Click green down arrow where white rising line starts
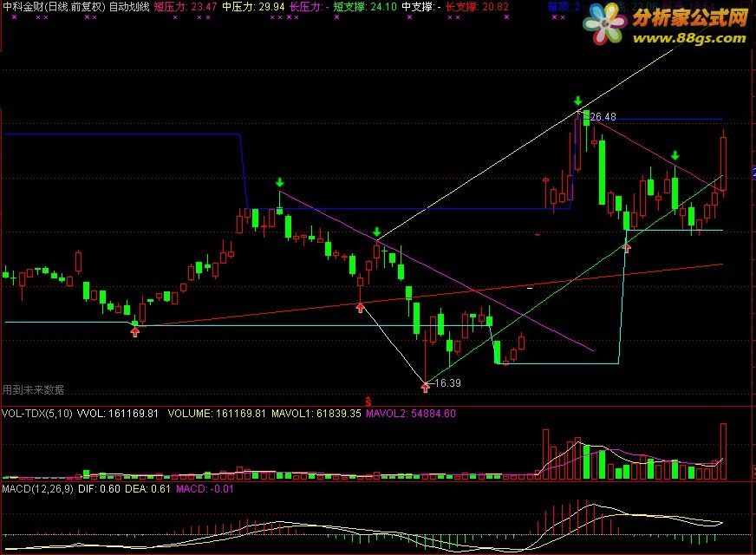Screen dimensions: 756x555 pyautogui.click(x=377, y=232)
